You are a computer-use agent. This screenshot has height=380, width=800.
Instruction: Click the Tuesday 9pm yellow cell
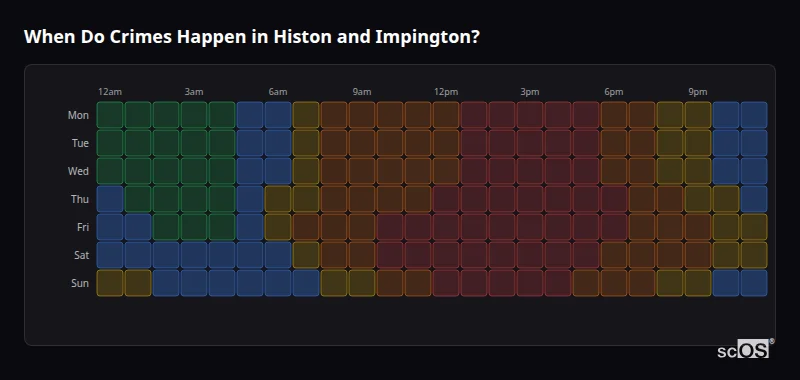[x=697, y=143]
